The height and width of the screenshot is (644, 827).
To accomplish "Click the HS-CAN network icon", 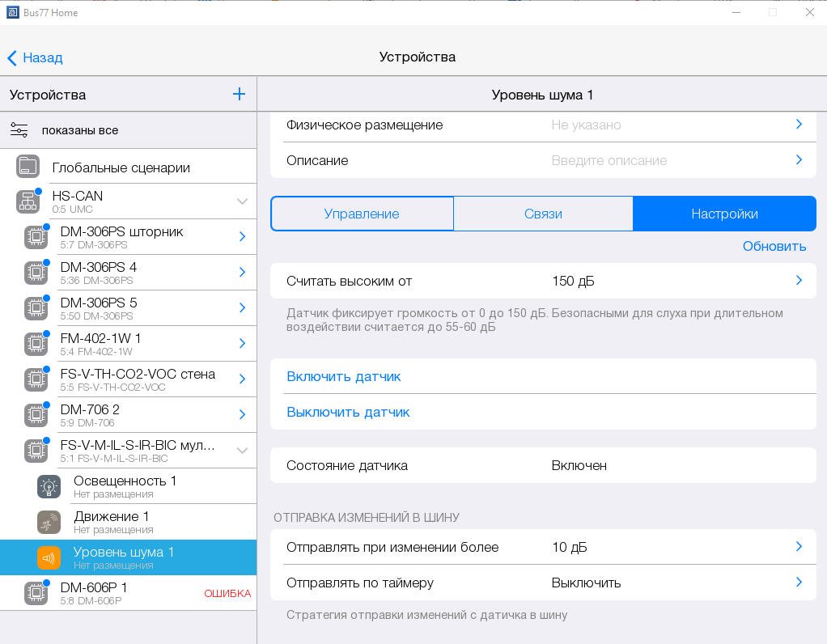I will (x=28, y=201).
